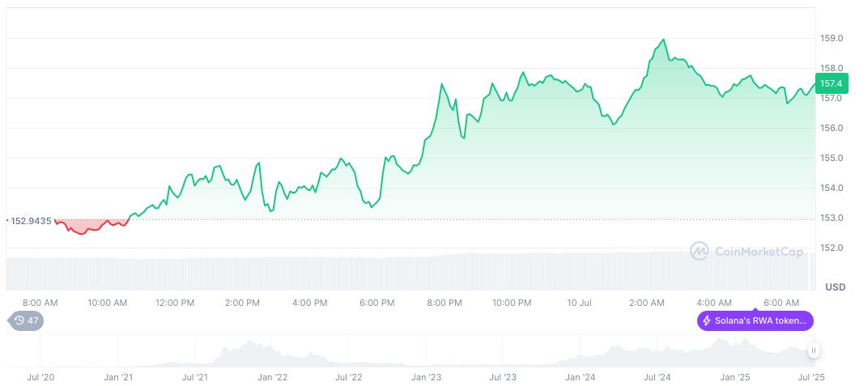Screen dimensions: 868x386
Task: Select the 12:00 PM time axis label
Action: coord(175,303)
